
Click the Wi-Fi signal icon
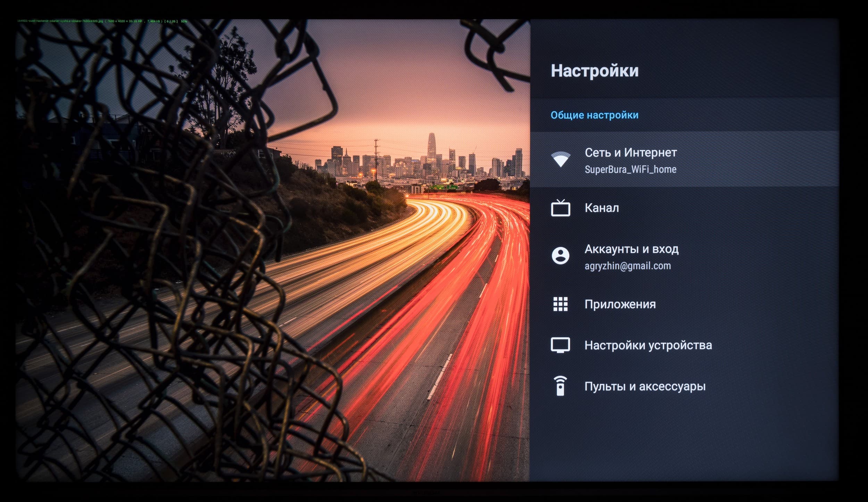(560, 160)
